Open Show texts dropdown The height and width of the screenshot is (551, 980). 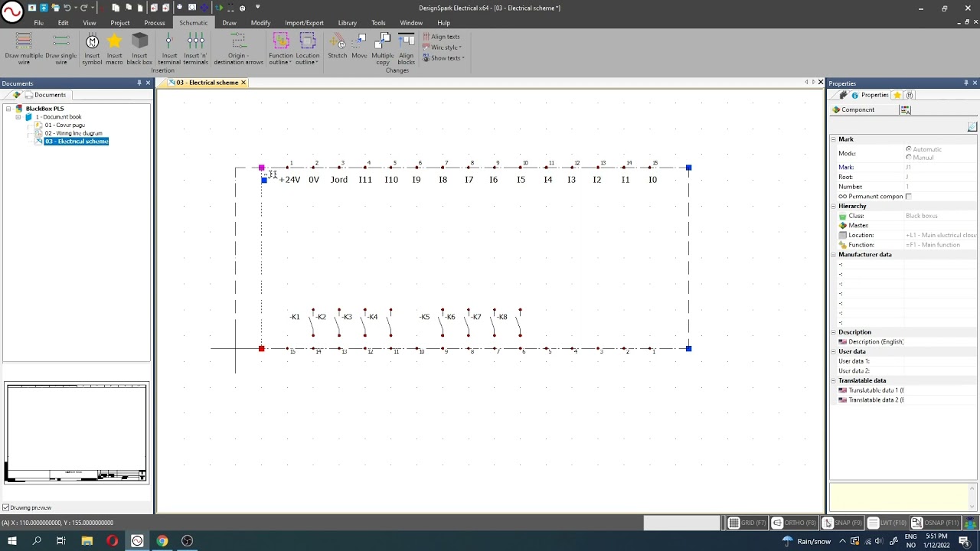(x=443, y=58)
